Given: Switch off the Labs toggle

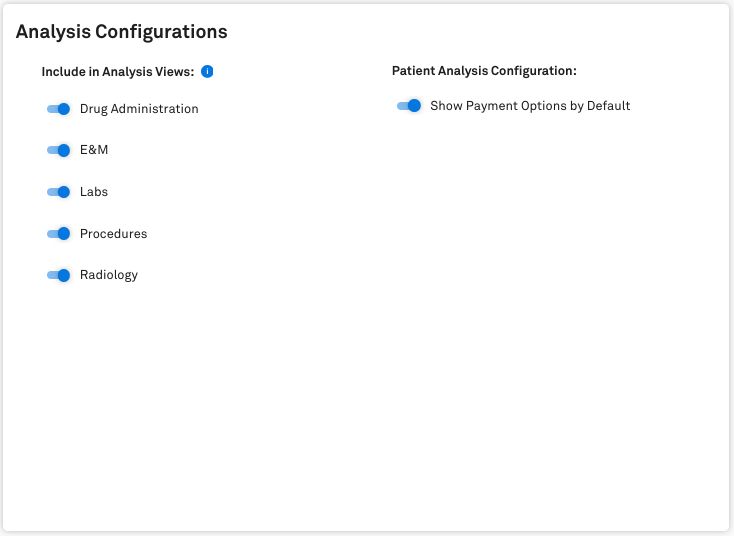Looking at the screenshot, I should pyautogui.click(x=59, y=192).
